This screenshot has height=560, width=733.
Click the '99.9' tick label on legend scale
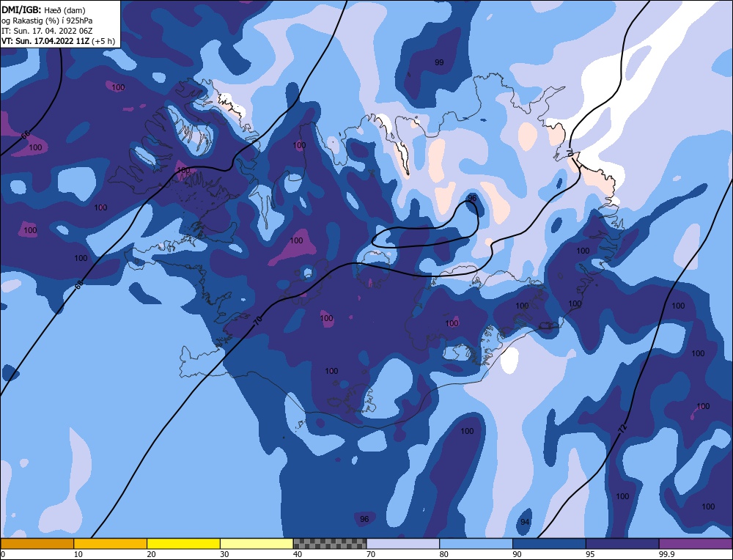(x=666, y=554)
